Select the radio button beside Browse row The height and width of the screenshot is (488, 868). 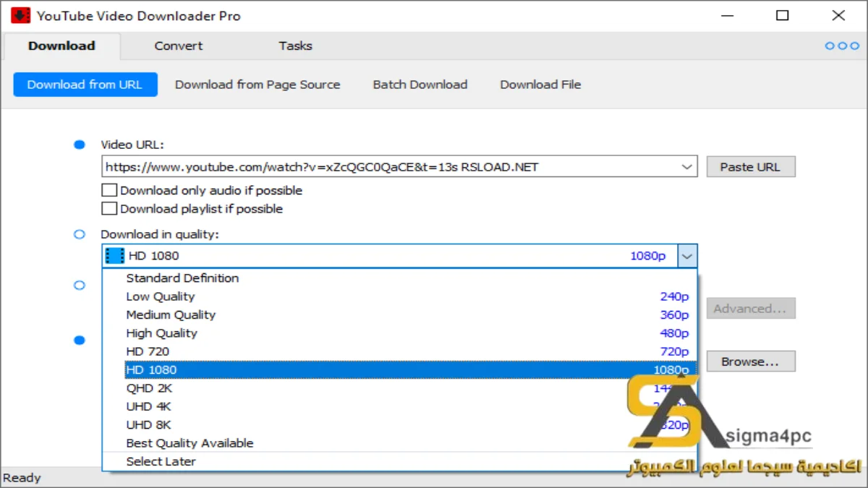(80, 340)
